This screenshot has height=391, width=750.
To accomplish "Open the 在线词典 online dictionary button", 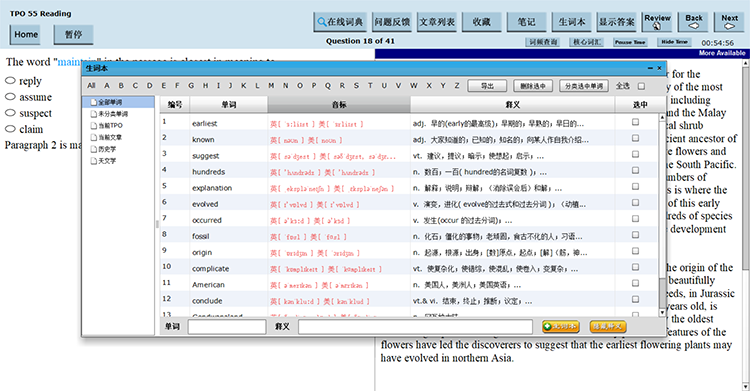I will [340, 22].
